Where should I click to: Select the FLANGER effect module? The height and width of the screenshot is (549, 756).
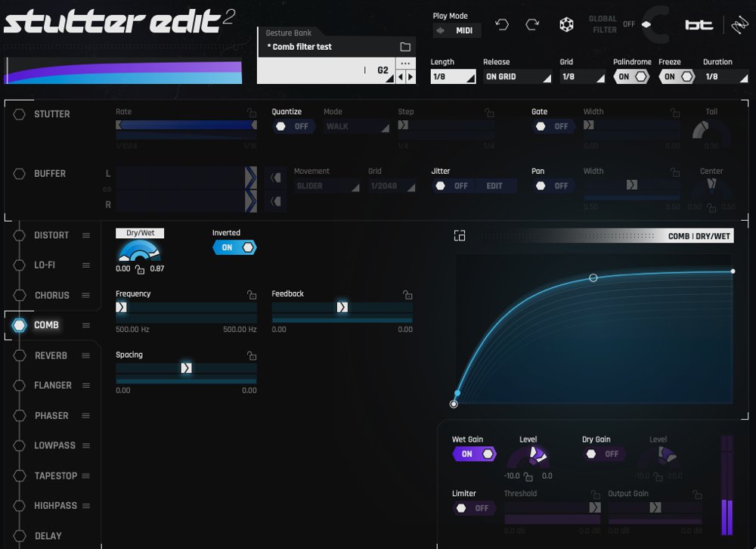pos(53,386)
